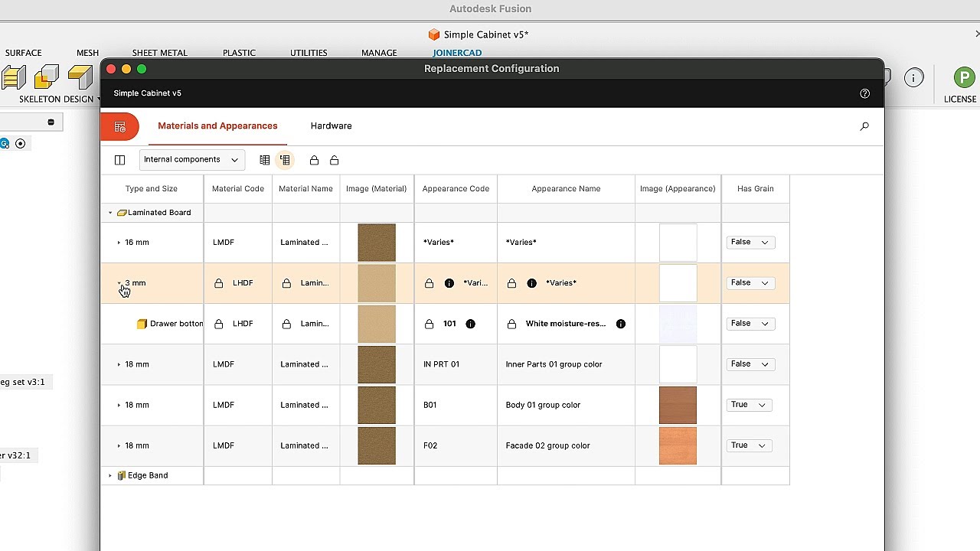Viewport: 980px width, 551px height.
Task: Switch to flat table view icon
Action: (265, 160)
